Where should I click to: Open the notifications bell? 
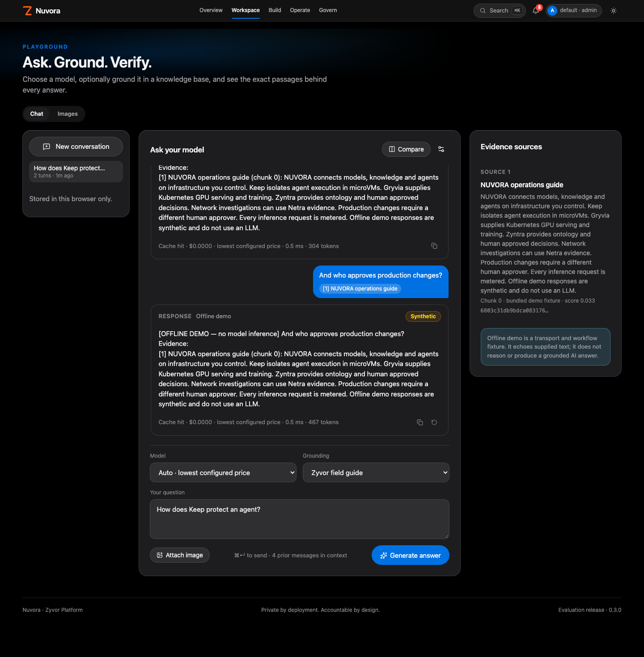click(x=536, y=11)
